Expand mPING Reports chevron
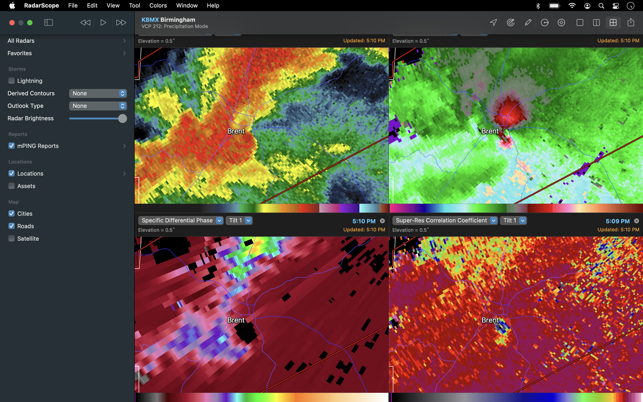Image resolution: width=643 pixels, height=402 pixels. (x=124, y=146)
